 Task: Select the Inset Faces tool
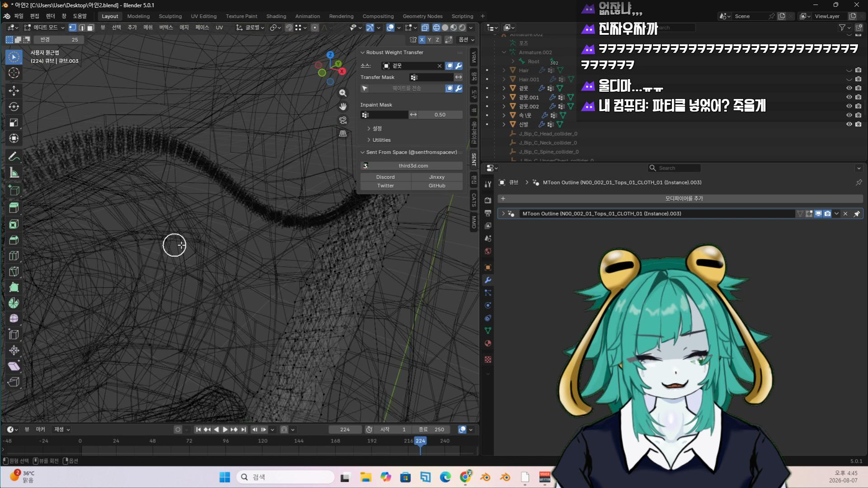click(x=14, y=224)
